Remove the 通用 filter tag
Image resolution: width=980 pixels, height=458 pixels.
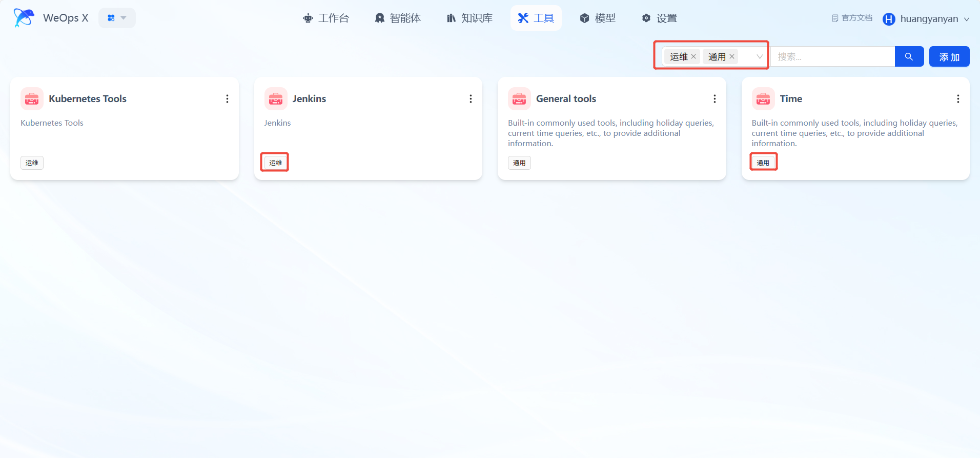[732, 56]
